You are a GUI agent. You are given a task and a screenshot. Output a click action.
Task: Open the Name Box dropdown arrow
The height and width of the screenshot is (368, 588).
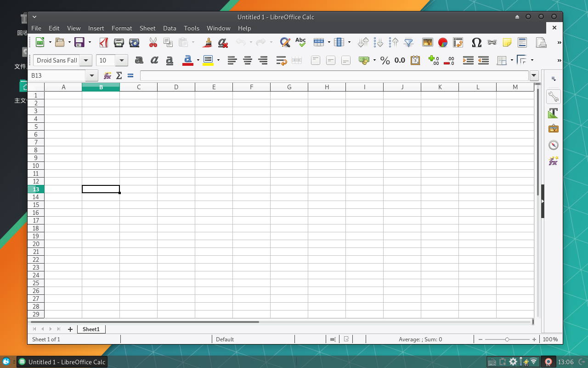(92, 75)
